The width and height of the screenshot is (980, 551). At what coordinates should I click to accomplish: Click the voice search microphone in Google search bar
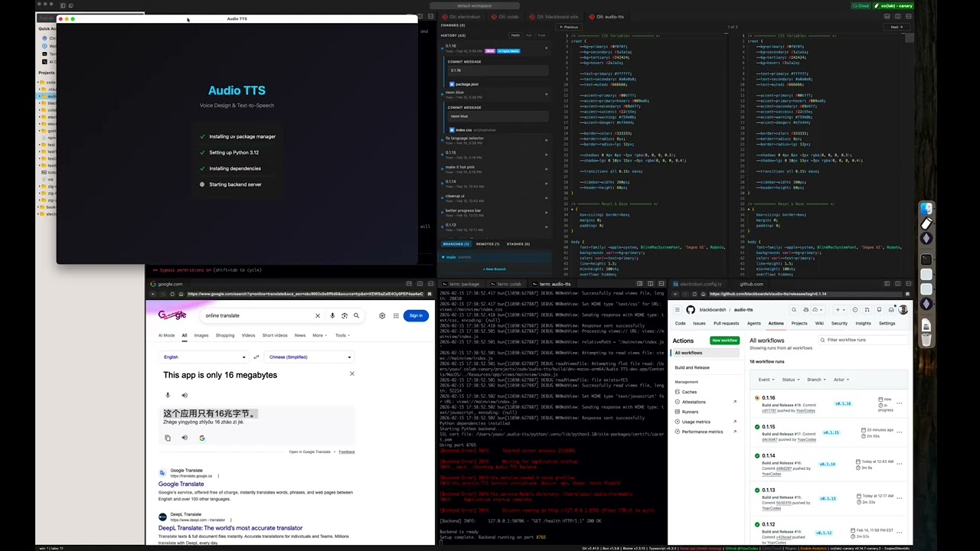click(332, 315)
